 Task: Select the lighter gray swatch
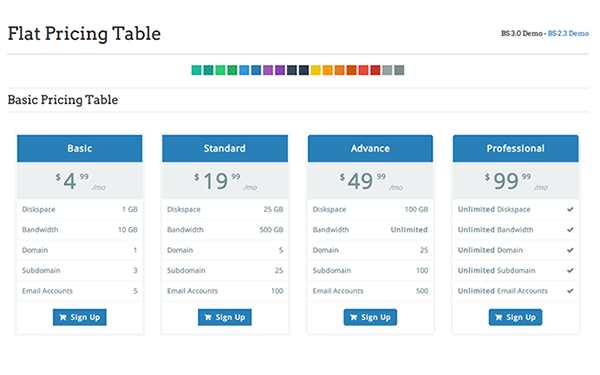387,70
